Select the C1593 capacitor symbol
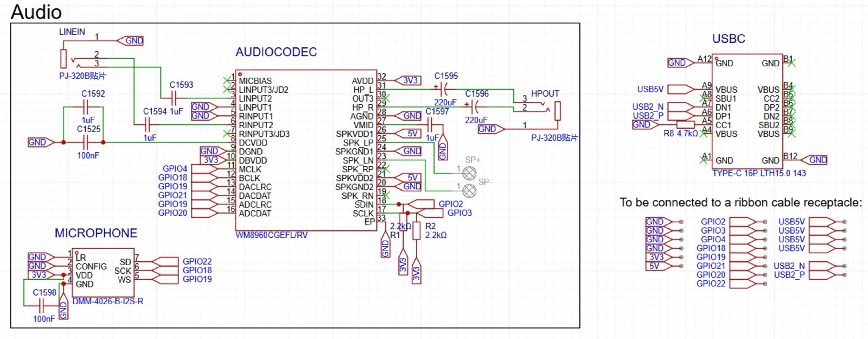The width and height of the screenshot is (868, 339). click(x=175, y=98)
